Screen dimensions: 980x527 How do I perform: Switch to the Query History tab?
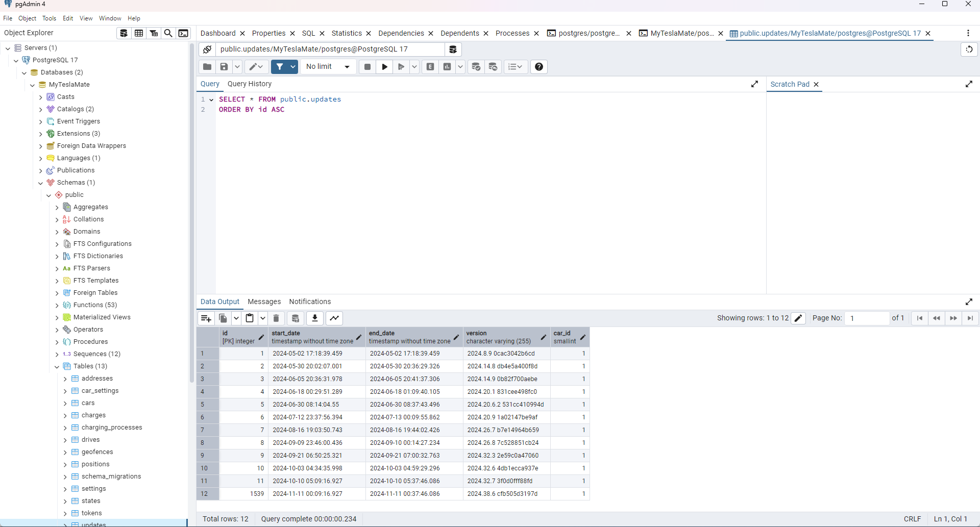250,84
